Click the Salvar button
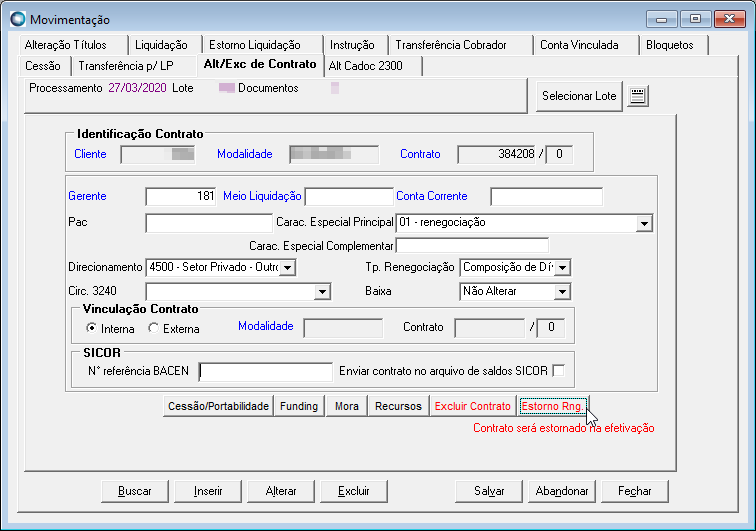Image resolution: width=756 pixels, height=531 pixels. click(x=489, y=491)
